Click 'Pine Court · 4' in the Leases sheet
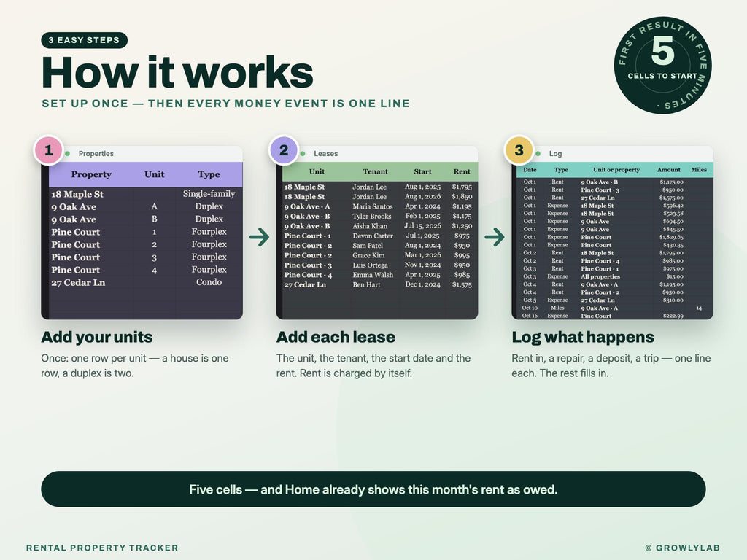 click(x=308, y=275)
